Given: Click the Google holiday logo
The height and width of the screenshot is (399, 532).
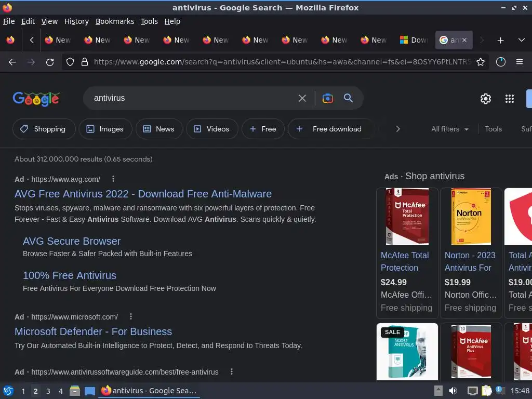Looking at the screenshot, I should [36, 99].
